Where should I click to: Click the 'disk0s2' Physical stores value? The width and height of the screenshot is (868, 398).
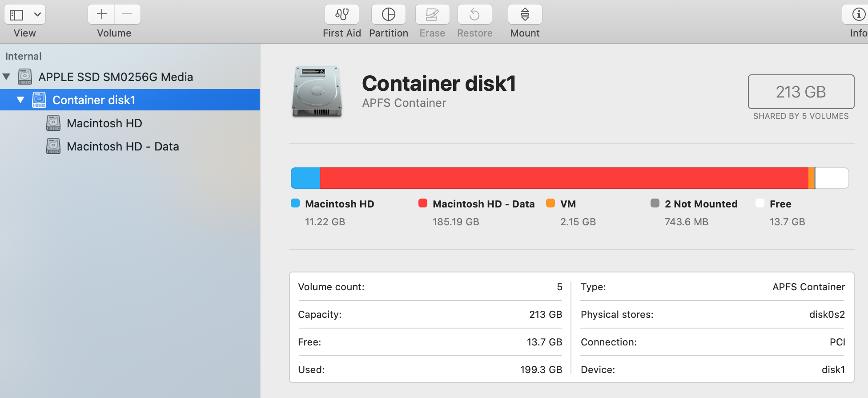[x=827, y=314]
